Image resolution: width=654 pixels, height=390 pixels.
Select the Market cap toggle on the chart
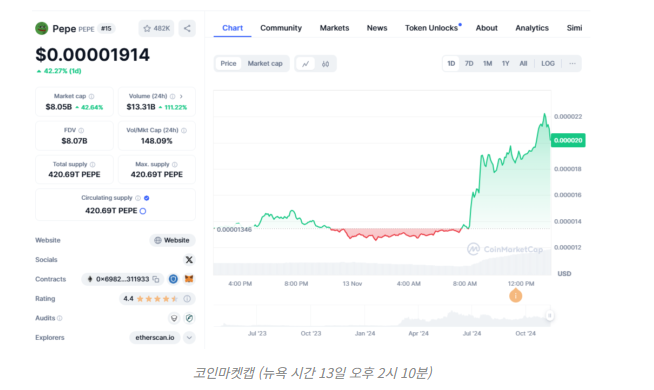(265, 63)
